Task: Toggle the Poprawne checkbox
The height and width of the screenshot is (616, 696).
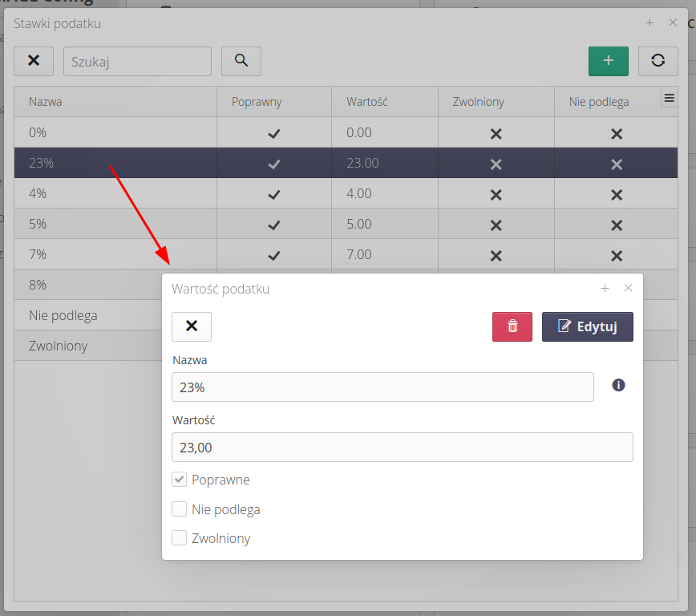Action: point(180,480)
